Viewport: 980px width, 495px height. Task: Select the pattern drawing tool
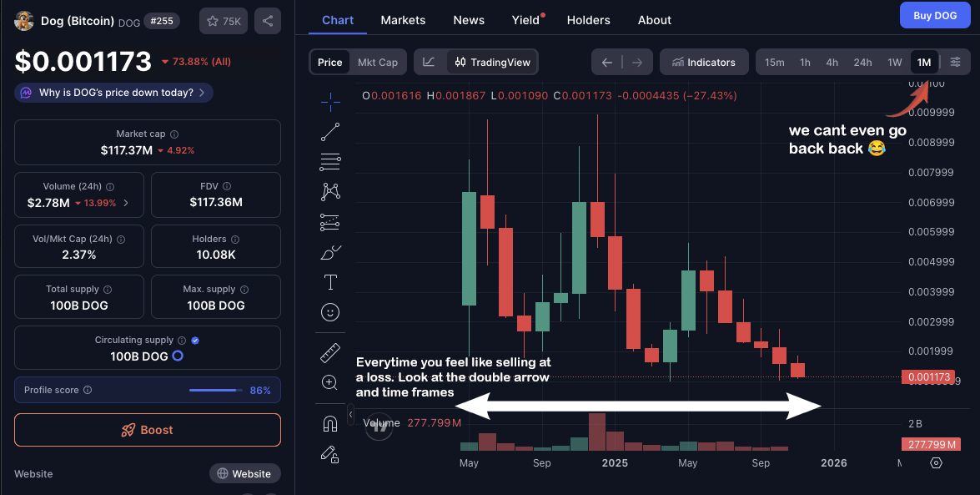[330, 191]
